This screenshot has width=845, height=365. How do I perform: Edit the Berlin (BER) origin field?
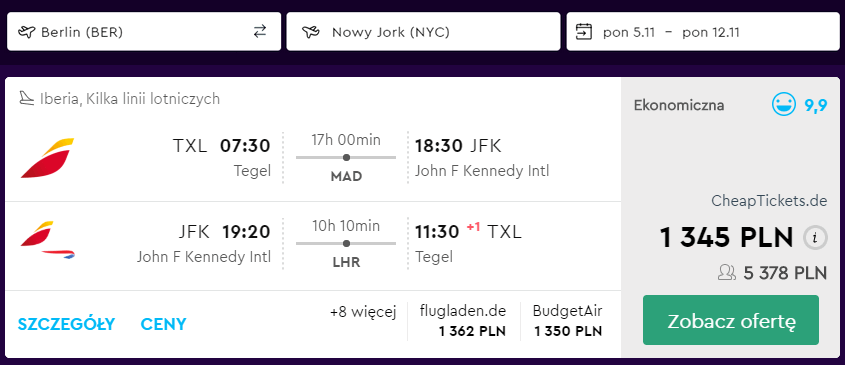pyautogui.click(x=144, y=32)
